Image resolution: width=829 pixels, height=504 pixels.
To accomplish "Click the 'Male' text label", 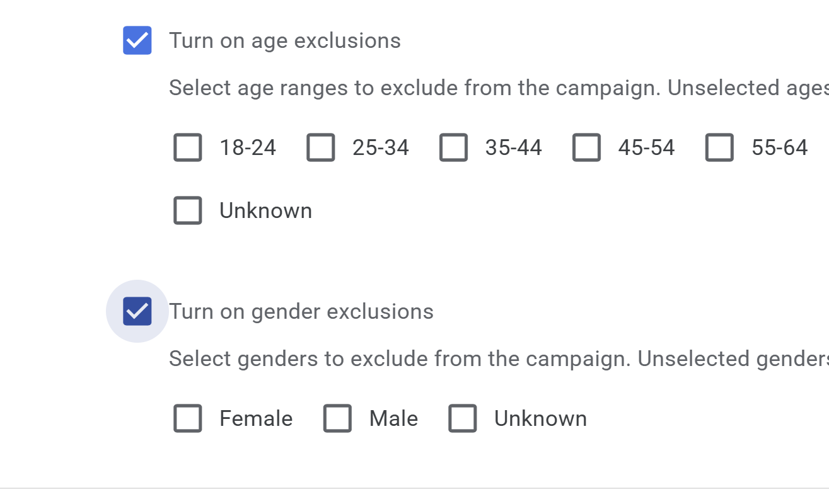I will [x=393, y=419].
